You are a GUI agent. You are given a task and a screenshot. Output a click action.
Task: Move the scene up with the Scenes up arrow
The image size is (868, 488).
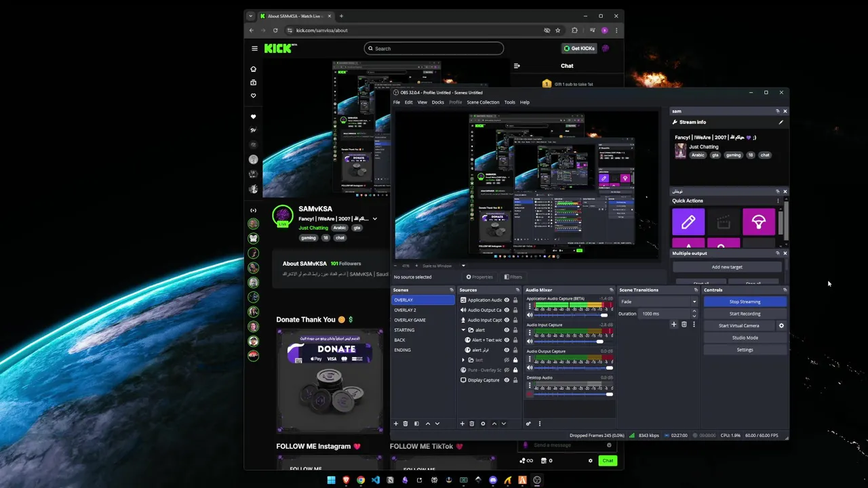point(427,424)
